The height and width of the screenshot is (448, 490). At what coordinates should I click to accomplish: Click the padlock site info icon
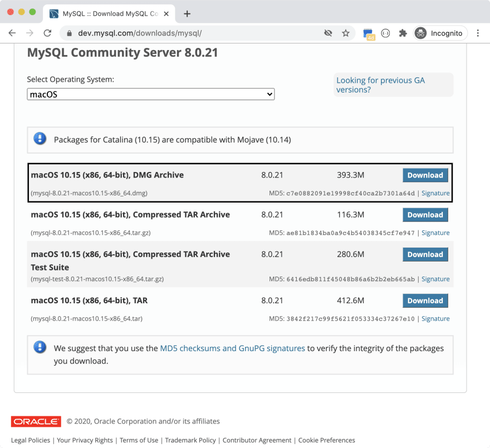click(70, 33)
